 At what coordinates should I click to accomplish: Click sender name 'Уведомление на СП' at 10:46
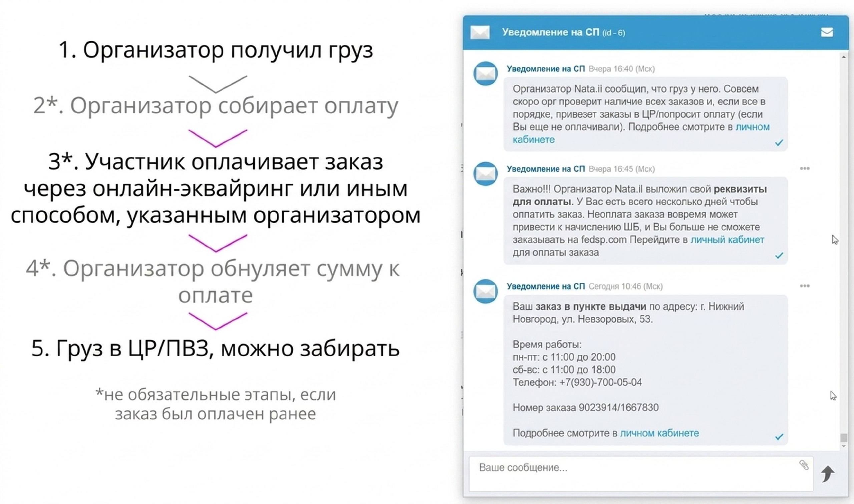(545, 286)
